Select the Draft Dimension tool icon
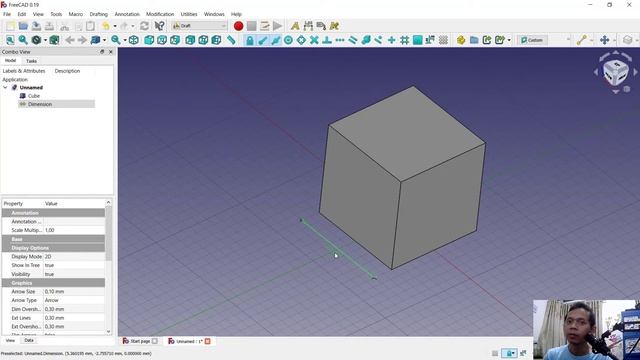Image resolution: width=640 pixels, height=360 pixels. (308, 26)
